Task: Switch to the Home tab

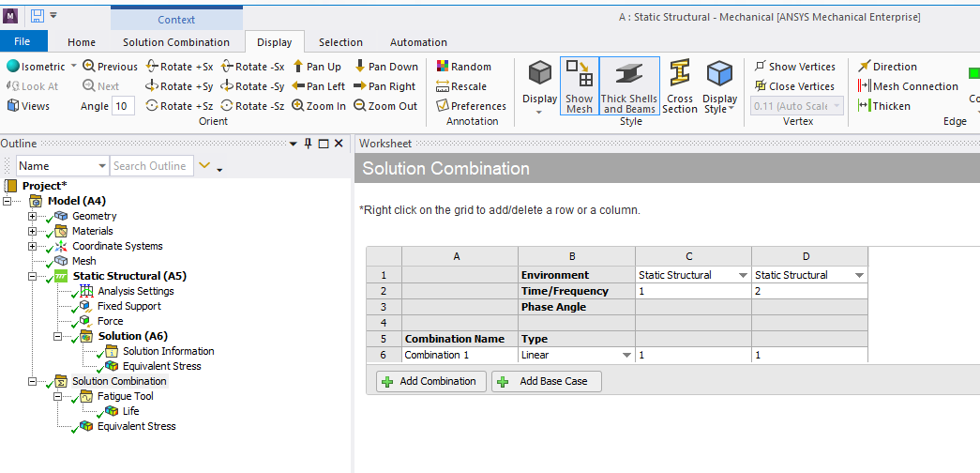Action: click(82, 42)
